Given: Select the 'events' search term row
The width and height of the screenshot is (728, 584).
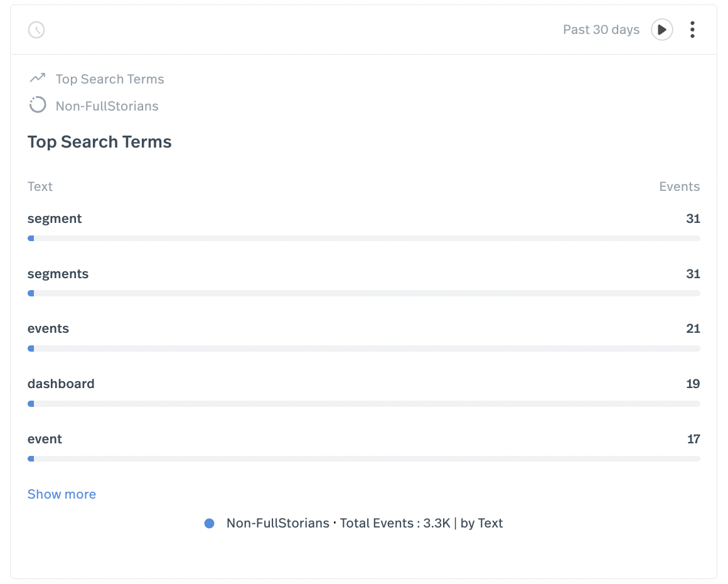Looking at the screenshot, I should click(363, 337).
